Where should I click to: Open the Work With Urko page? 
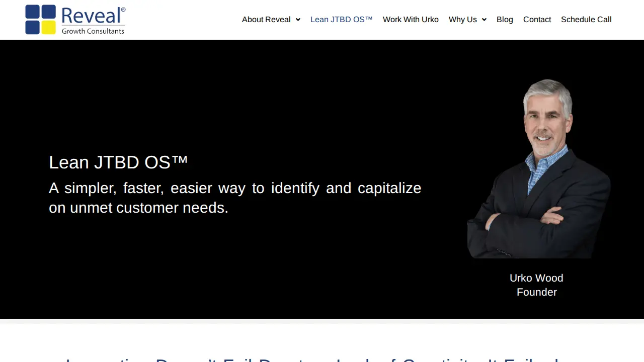(x=411, y=20)
